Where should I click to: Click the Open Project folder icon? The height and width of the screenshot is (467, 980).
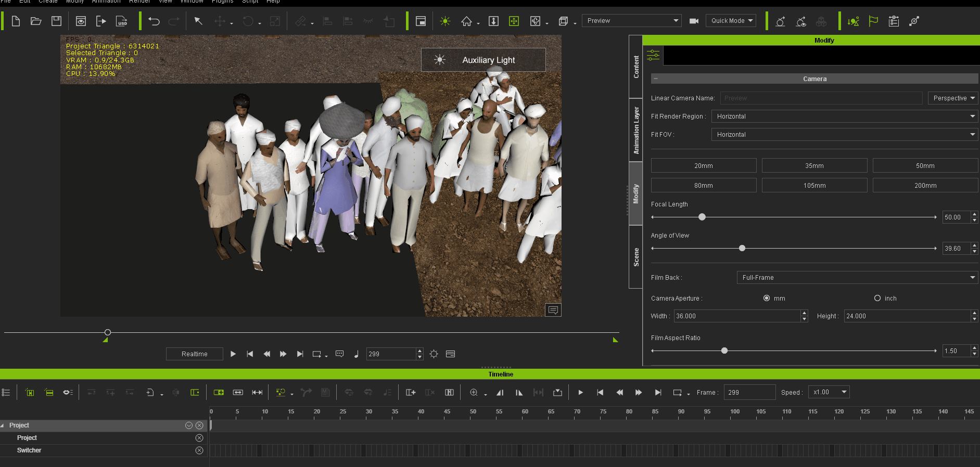pyautogui.click(x=36, y=21)
